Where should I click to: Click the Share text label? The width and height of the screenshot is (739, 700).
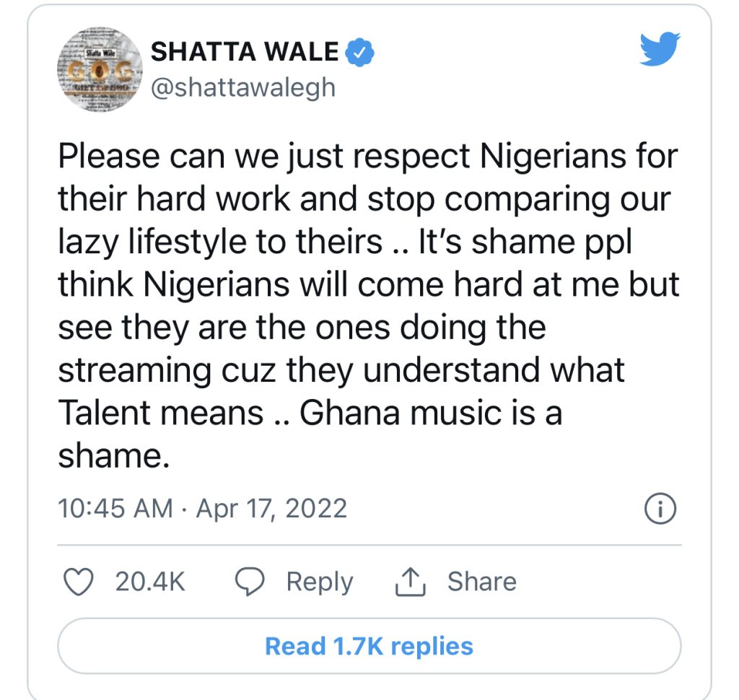[x=481, y=582]
